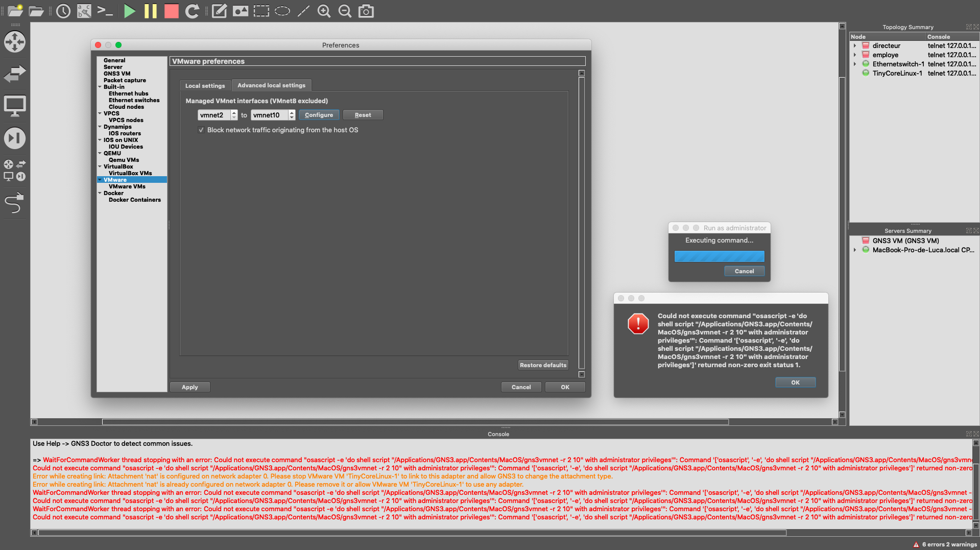This screenshot has width=980, height=550.
Task: Click the Reset button for VMnet interfaces
Action: click(363, 115)
